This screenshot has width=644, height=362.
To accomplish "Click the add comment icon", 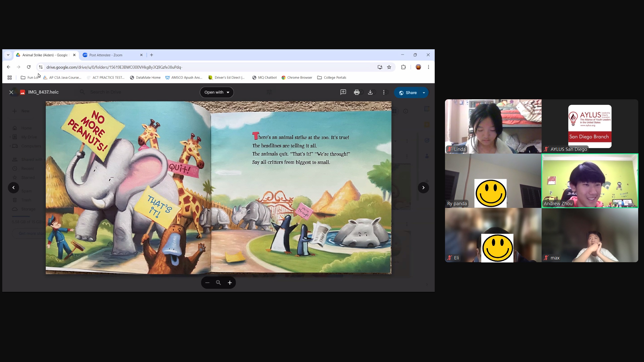I will click(x=343, y=92).
